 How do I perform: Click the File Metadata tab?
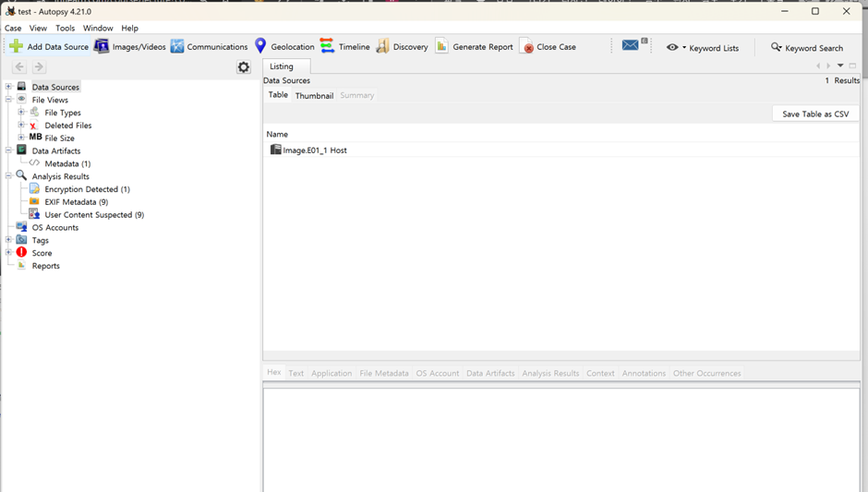383,373
